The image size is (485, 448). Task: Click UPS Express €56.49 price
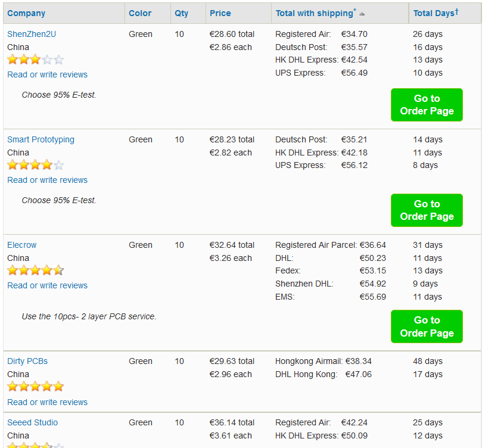[354, 73]
